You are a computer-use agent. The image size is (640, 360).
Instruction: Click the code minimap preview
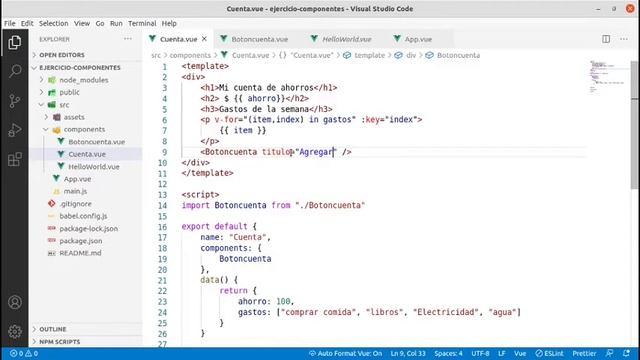pyautogui.click(x=608, y=77)
